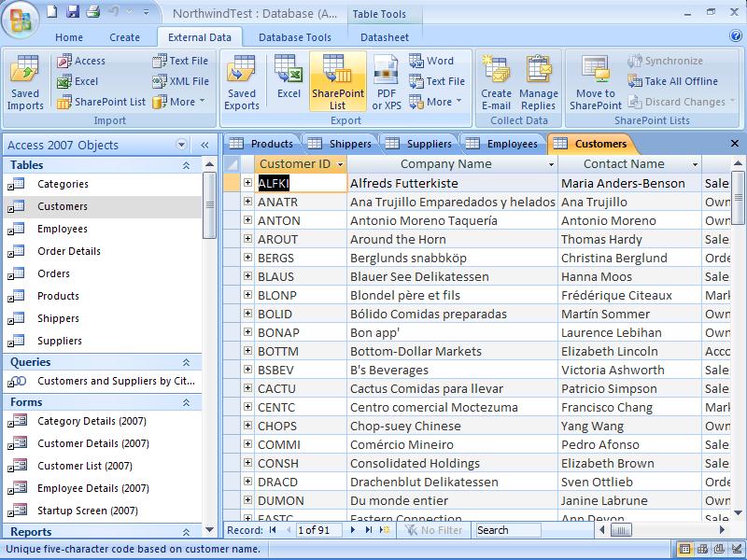Screen dimensions: 747x560
Task: Open the Datasheet ribbon tab
Action: 385,37
